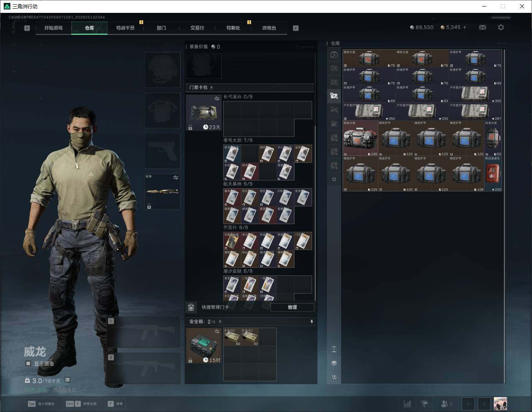Select primary weapon slot 2
The image size is (532, 412).
point(144,369)
